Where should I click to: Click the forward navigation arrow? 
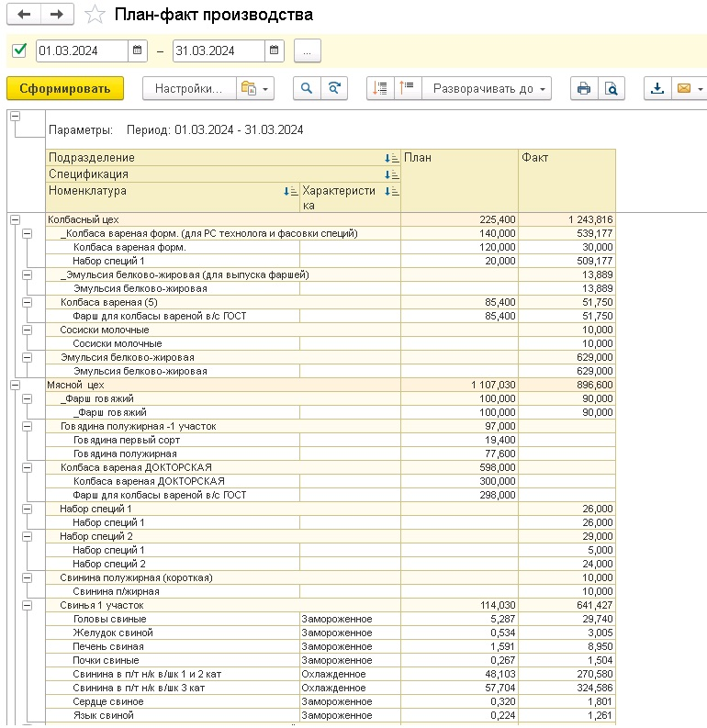click(57, 15)
